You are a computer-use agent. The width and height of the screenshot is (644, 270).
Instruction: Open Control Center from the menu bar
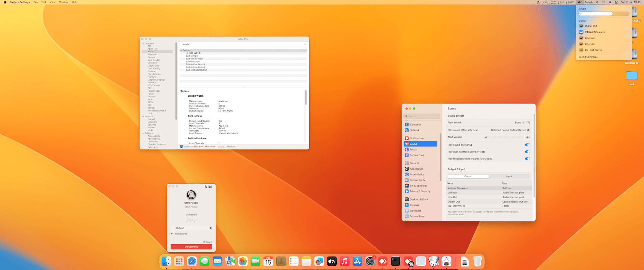pyautogui.click(x=616, y=2)
